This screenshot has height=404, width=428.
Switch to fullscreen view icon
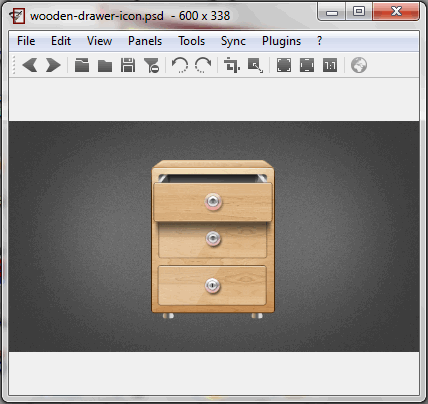(284, 65)
